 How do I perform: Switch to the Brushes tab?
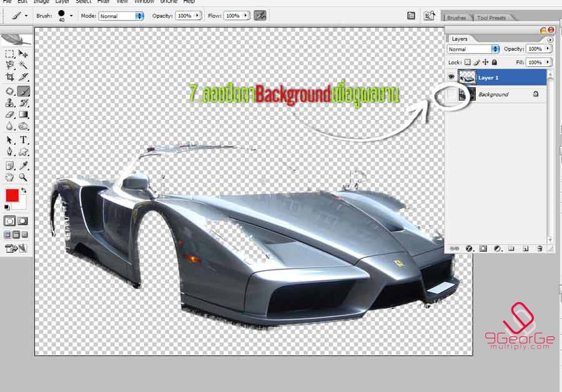[x=456, y=17]
